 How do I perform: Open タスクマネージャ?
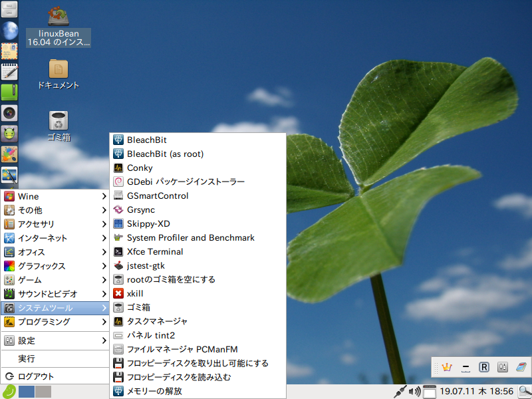198,321
